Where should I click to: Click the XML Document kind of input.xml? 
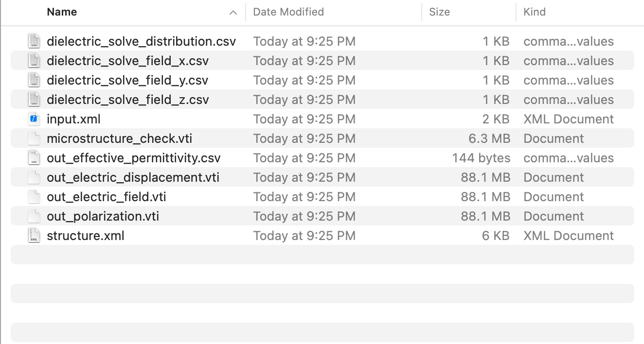click(x=568, y=119)
